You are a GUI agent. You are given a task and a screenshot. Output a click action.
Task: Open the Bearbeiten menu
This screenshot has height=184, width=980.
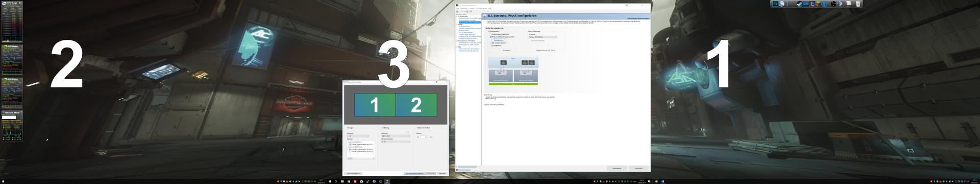[464, 8]
